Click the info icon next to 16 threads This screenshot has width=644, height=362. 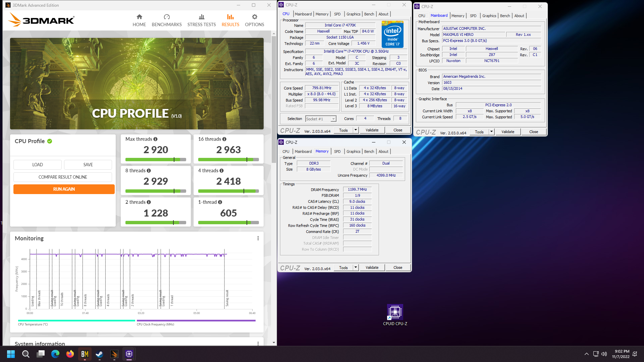224,139
